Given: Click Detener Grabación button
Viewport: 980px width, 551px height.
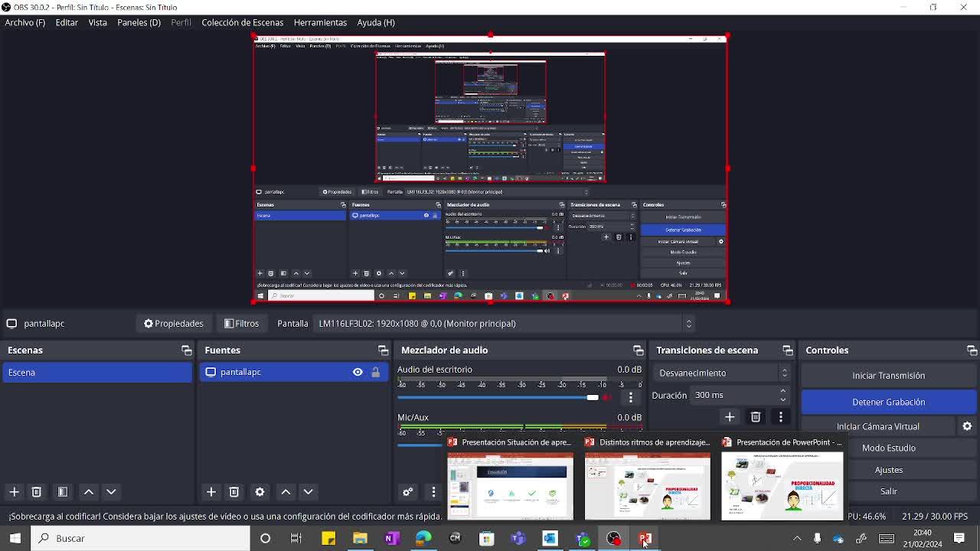Looking at the screenshot, I should tap(888, 402).
